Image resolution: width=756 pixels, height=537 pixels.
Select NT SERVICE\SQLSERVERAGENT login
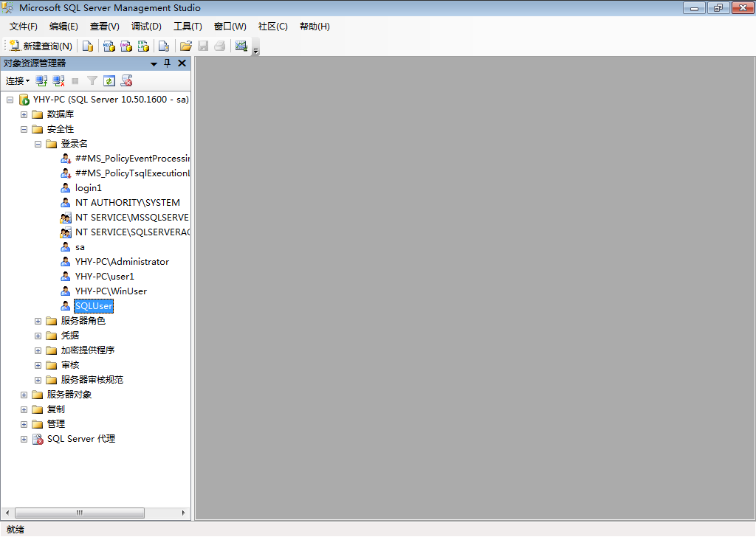132,232
